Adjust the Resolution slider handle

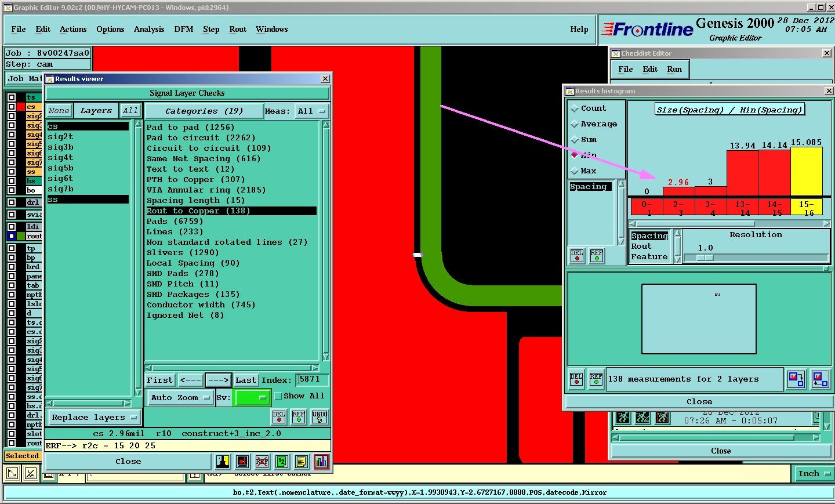705,258
